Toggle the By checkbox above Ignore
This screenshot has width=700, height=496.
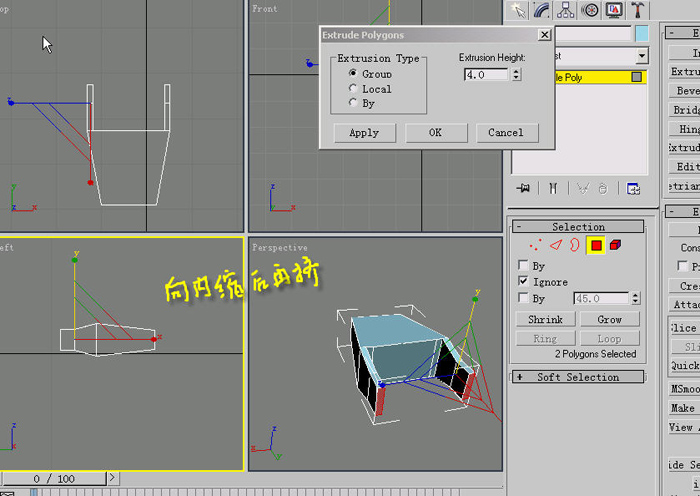(523, 265)
